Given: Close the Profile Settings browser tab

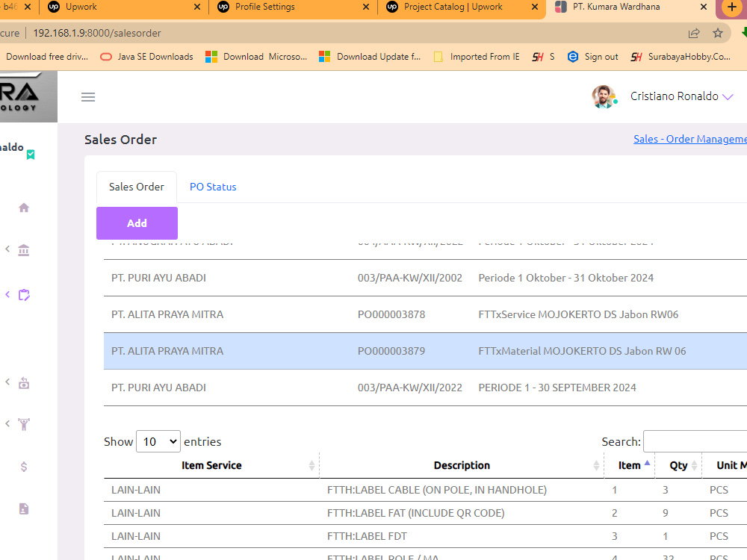Looking at the screenshot, I should coord(366,7).
